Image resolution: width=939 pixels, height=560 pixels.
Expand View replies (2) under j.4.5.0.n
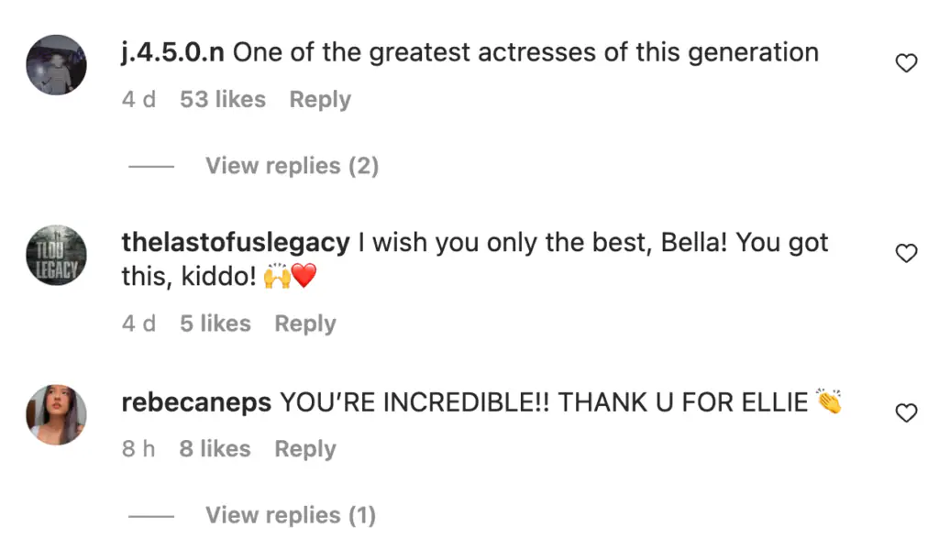(x=292, y=166)
